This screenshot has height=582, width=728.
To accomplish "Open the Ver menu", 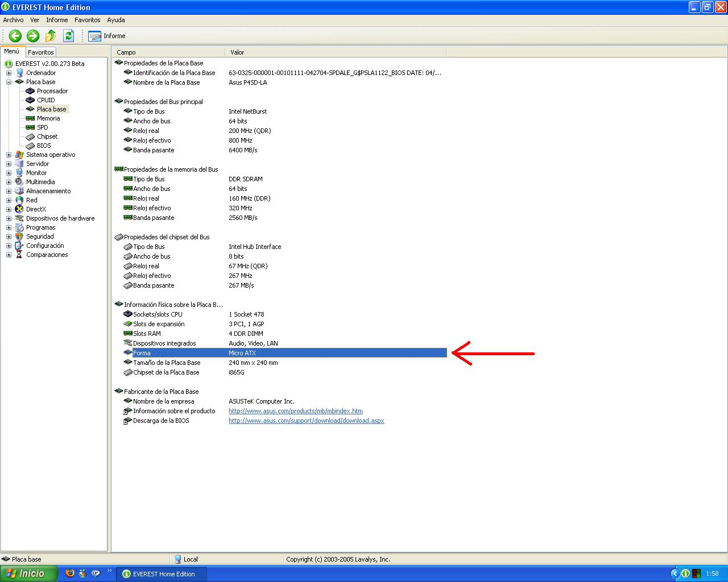I will (x=35, y=20).
